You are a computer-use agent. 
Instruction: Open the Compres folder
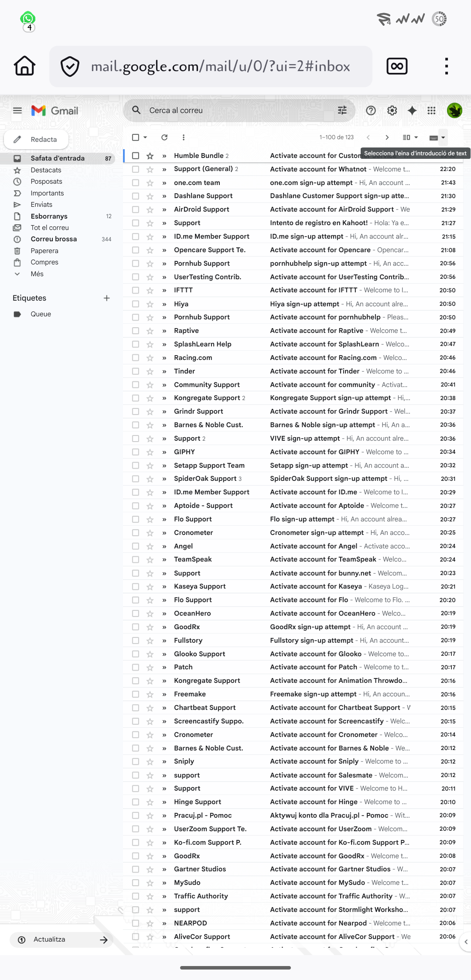pos(44,262)
